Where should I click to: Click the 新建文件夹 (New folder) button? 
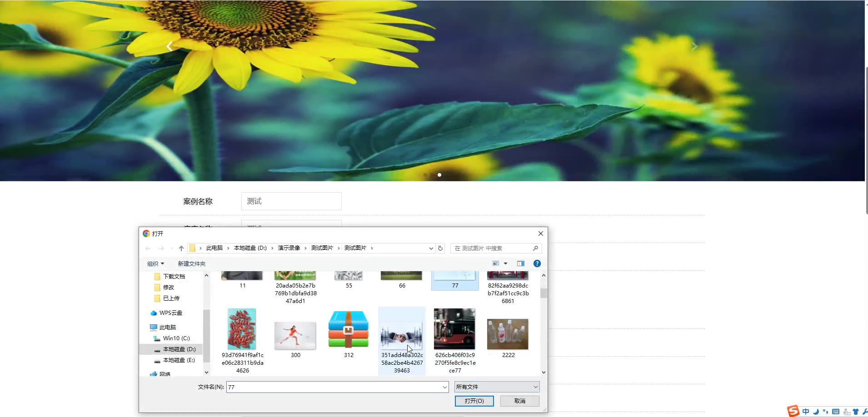pyautogui.click(x=191, y=263)
